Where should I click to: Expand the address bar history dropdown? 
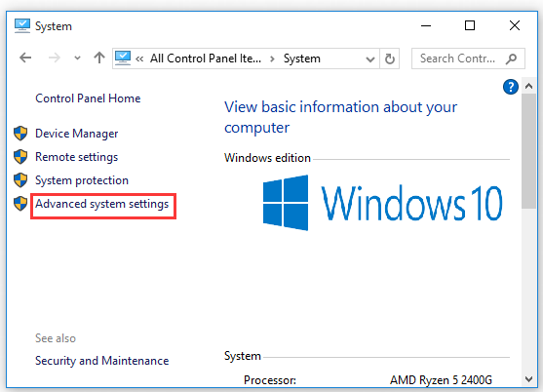(x=370, y=59)
